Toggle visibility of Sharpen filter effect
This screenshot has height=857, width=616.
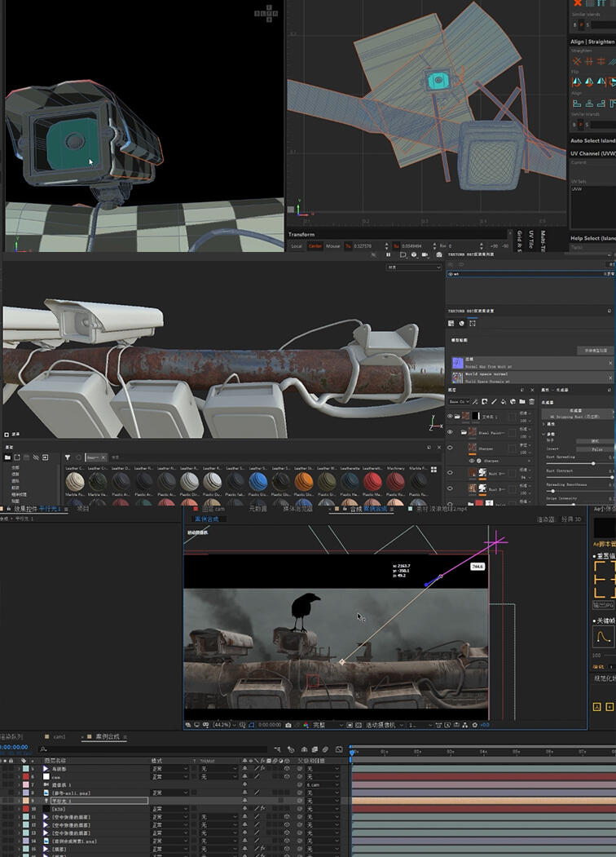coord(472,461)
